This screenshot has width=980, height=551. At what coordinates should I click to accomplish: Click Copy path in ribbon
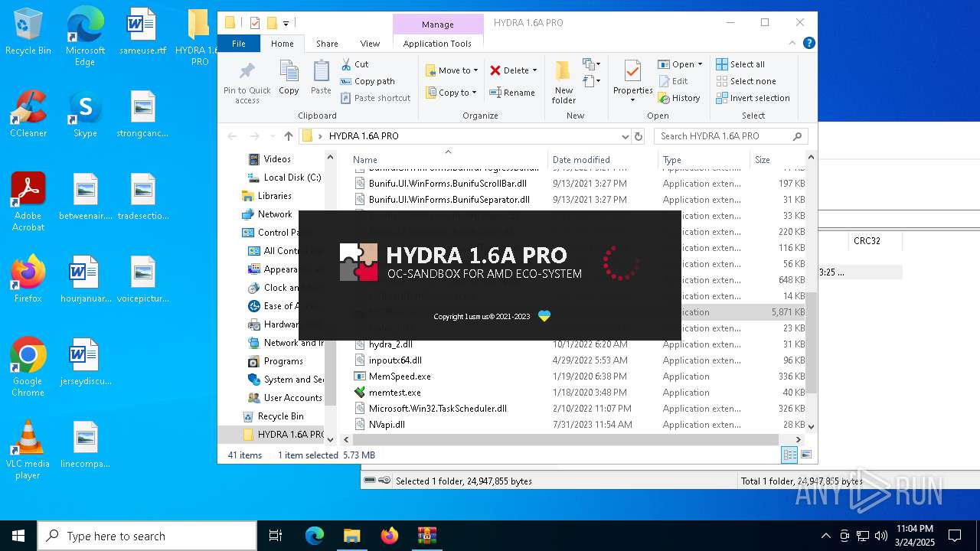coord(367,81)
